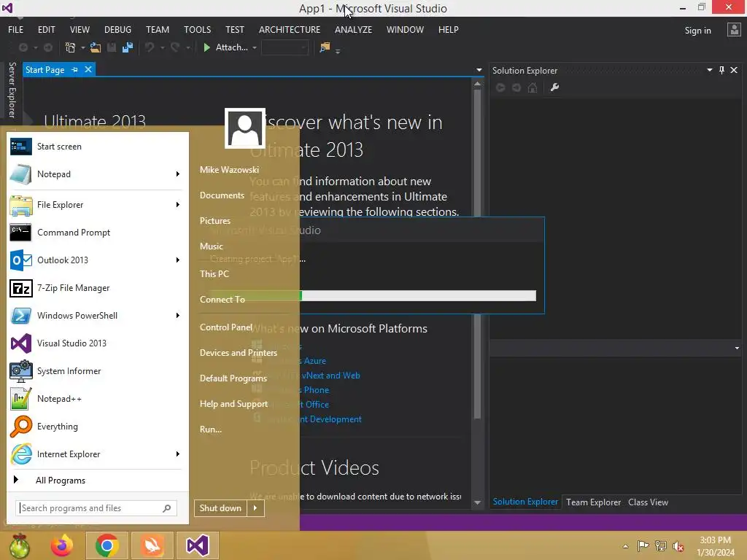The image size is (747, 560).
Task: Click the Solution Explorer Properties wrench icon
Action: point(554,87)
